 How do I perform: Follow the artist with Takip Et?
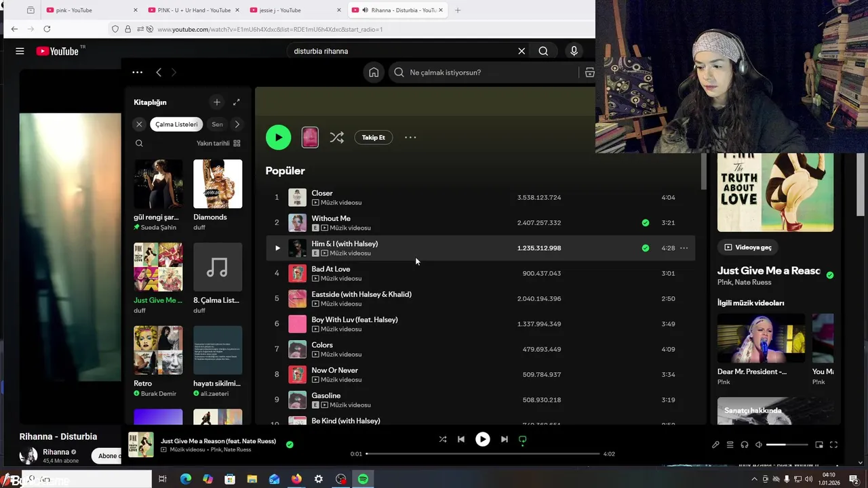(x=373, y=138)
